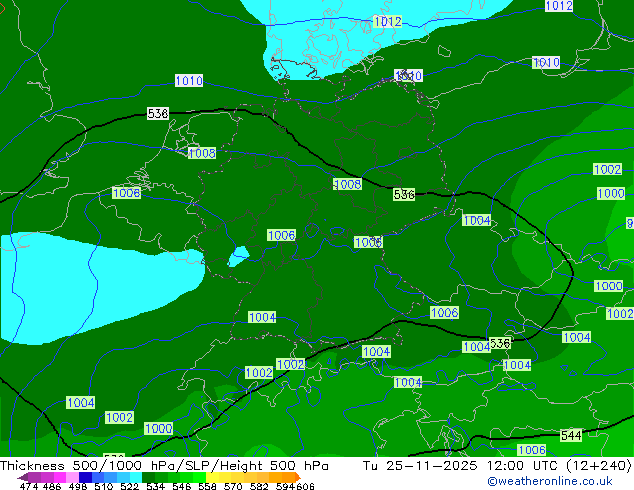Screen dimensions: 634x490
Task: Click the 570 legend scale value
Action: (x=233, y=486)
